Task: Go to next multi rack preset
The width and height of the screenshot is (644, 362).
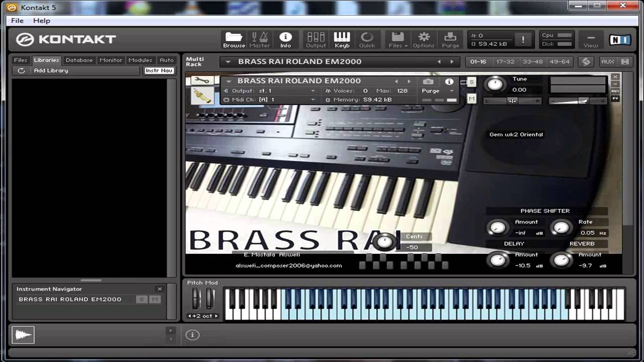Action: (451, 61)
